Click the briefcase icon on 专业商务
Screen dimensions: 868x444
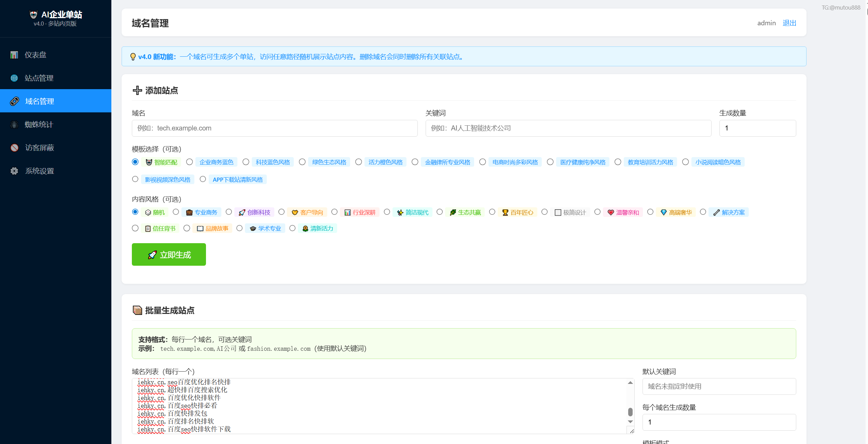coord(189,212)
